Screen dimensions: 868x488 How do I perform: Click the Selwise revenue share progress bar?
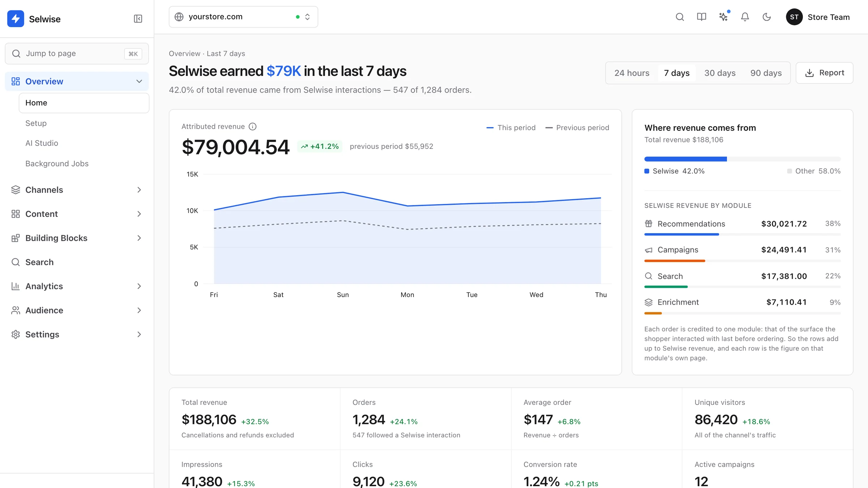point(743,159)
